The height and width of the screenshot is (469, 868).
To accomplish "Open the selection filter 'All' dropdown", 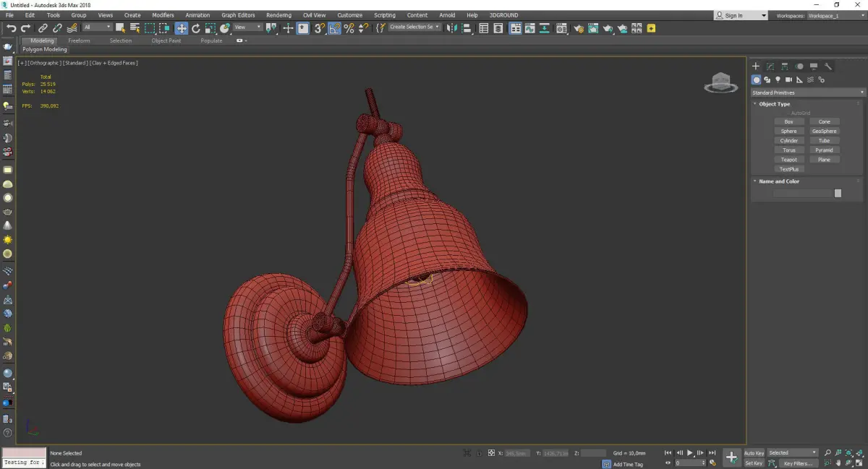I will coord(97,27).
